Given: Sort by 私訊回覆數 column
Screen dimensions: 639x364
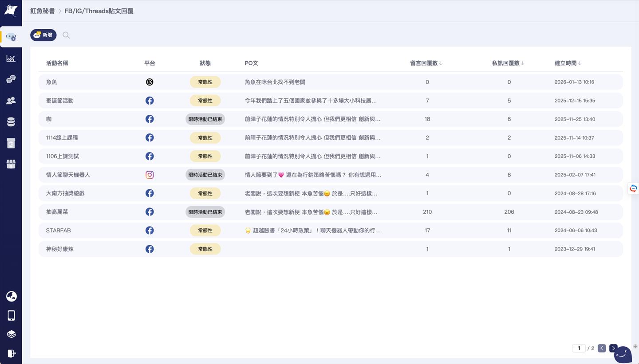Looking at the screenshot, I should point(508,63).
